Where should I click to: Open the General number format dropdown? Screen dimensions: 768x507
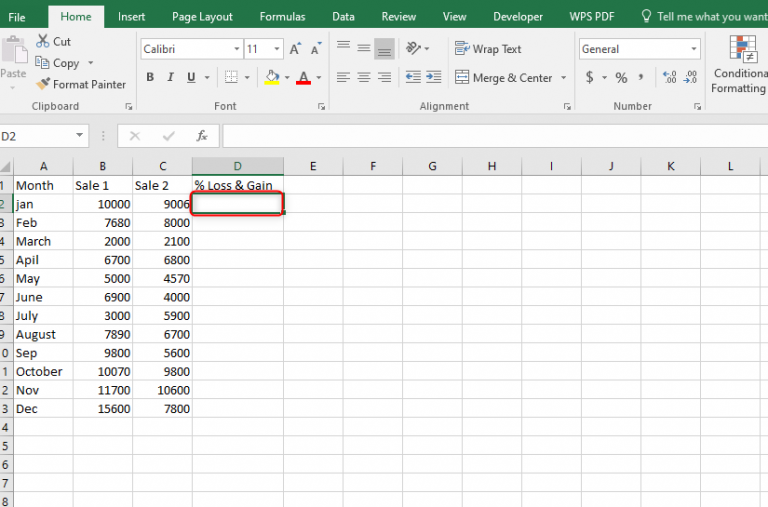(694, 48)
